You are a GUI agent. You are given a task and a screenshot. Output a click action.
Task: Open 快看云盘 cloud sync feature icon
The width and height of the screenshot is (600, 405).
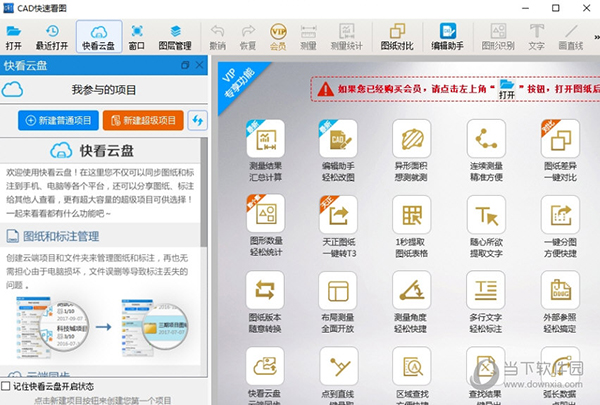[x=265, y=366]
